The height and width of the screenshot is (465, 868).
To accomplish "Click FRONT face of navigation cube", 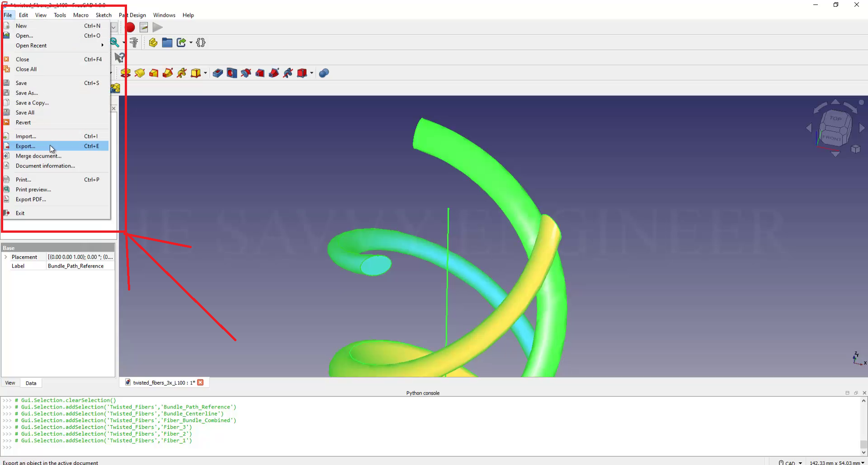I will [831, 137].
